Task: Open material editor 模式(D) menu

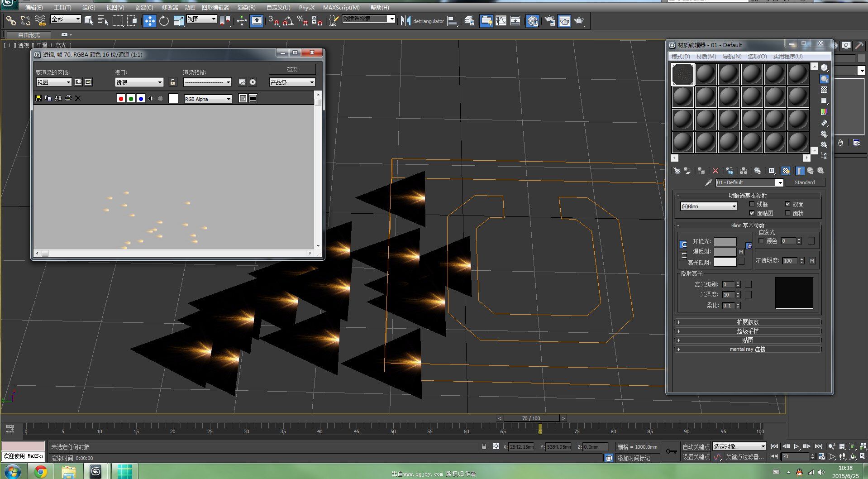Action: [681, 57]
